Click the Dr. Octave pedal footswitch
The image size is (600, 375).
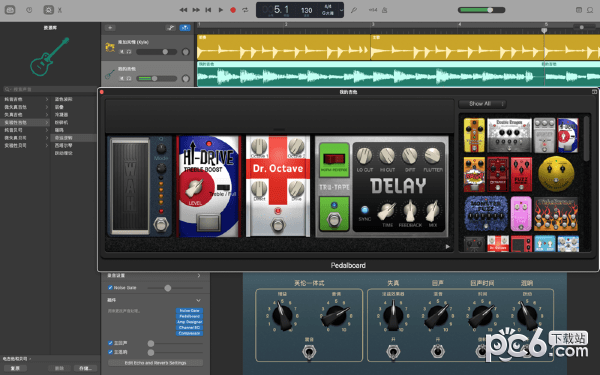[x=278, y=225]
